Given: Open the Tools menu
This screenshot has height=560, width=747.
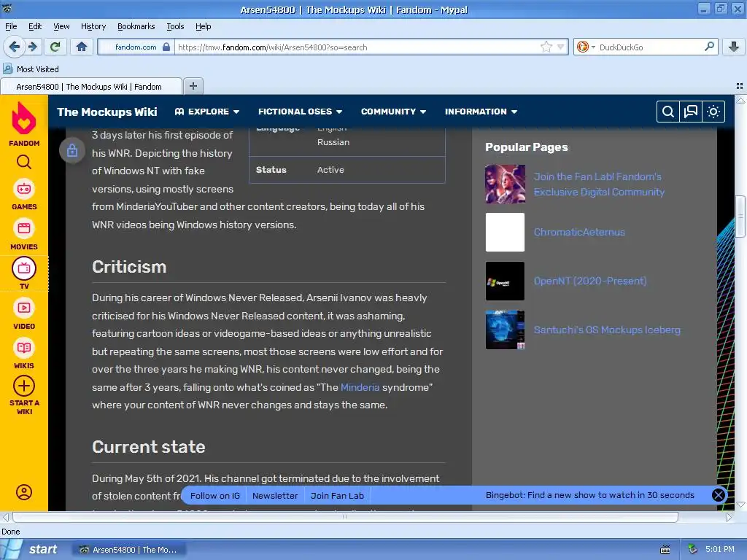Looking at the screenshot, I should (x=175, y=26).
